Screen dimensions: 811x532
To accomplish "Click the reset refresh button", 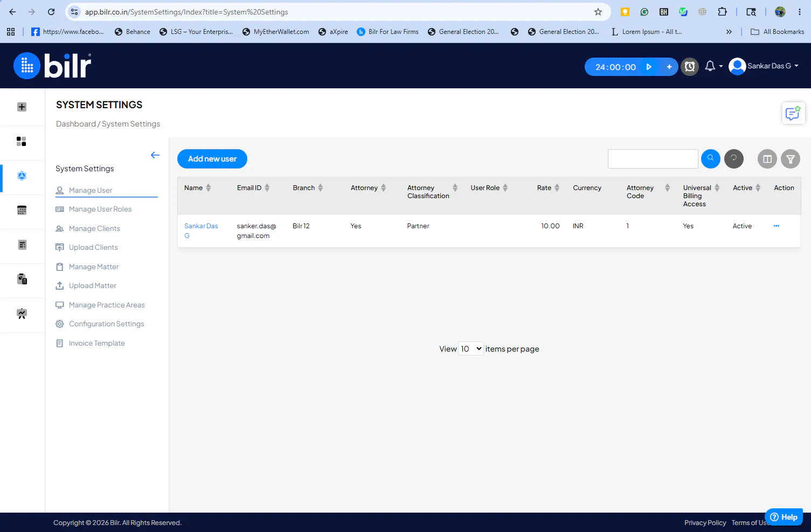I will point(733,158).
